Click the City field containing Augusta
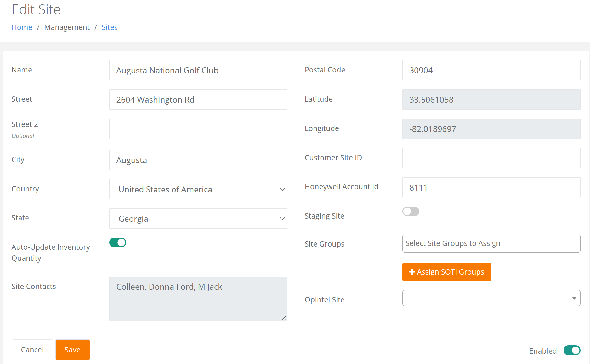 tap(198, 160)
